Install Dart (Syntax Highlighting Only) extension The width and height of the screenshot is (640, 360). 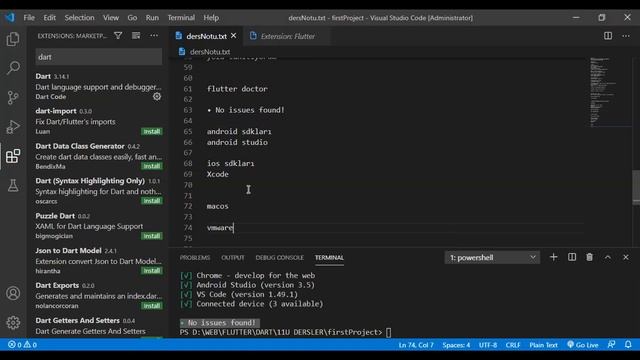[x=151, y=201]
